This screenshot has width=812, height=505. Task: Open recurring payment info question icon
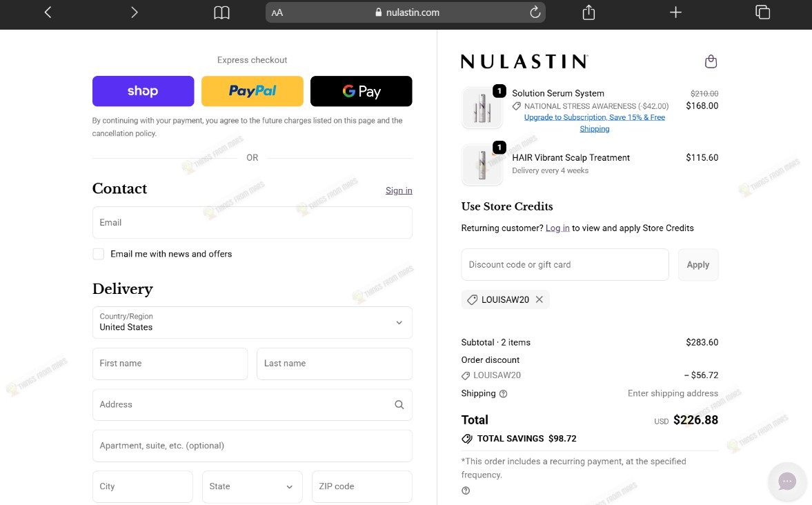466,491
